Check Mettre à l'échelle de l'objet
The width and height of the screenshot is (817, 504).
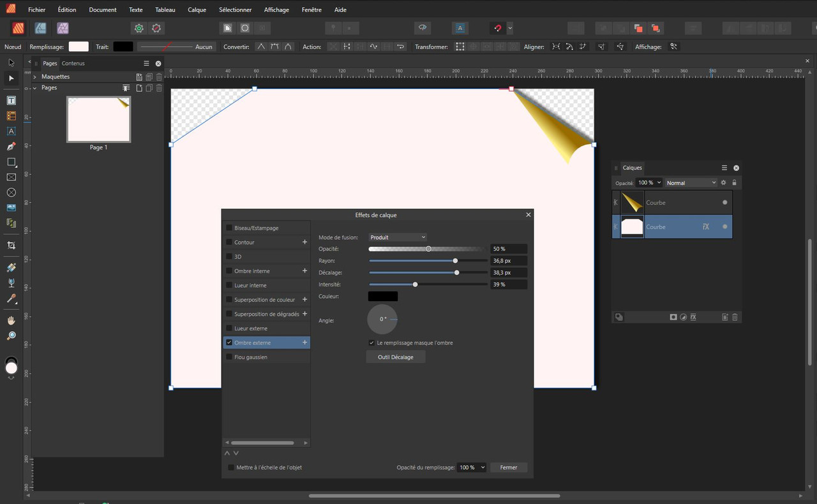pyautogui.click(x=231, y=468)
